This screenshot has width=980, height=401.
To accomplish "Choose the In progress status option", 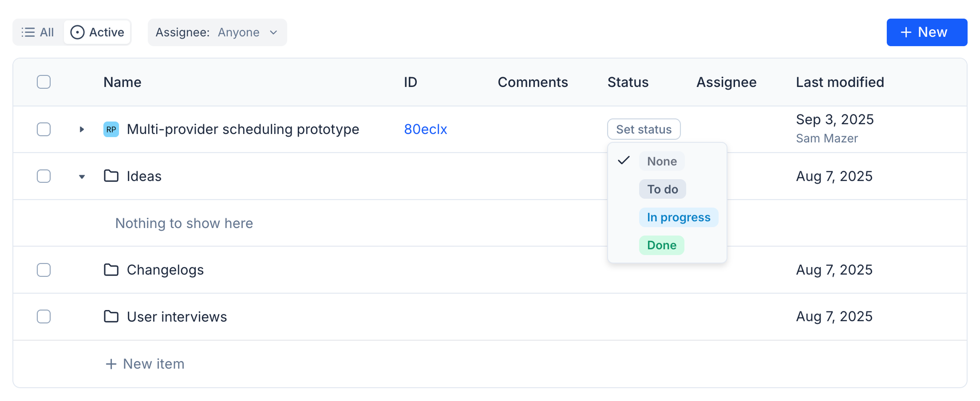I will coord(678,217).
